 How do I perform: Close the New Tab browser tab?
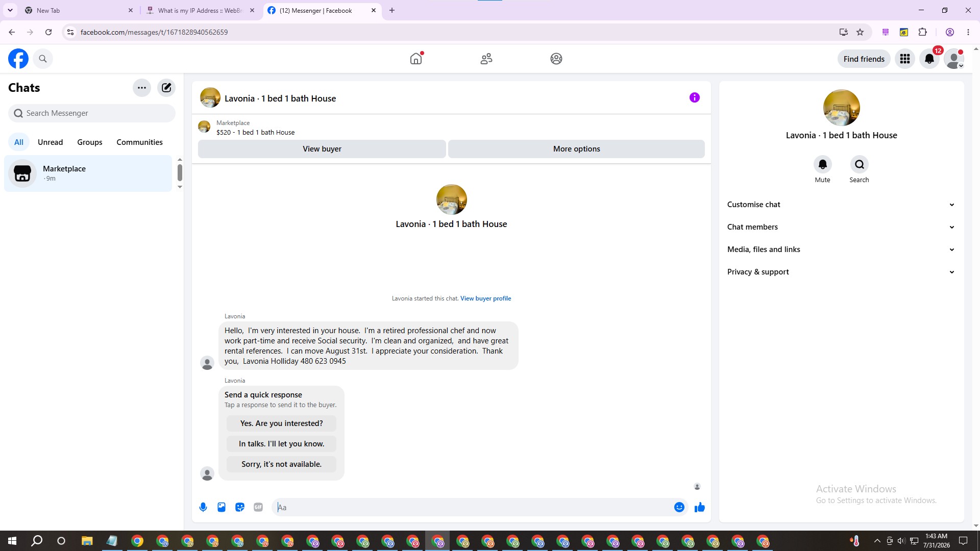(x=130, y=10)
